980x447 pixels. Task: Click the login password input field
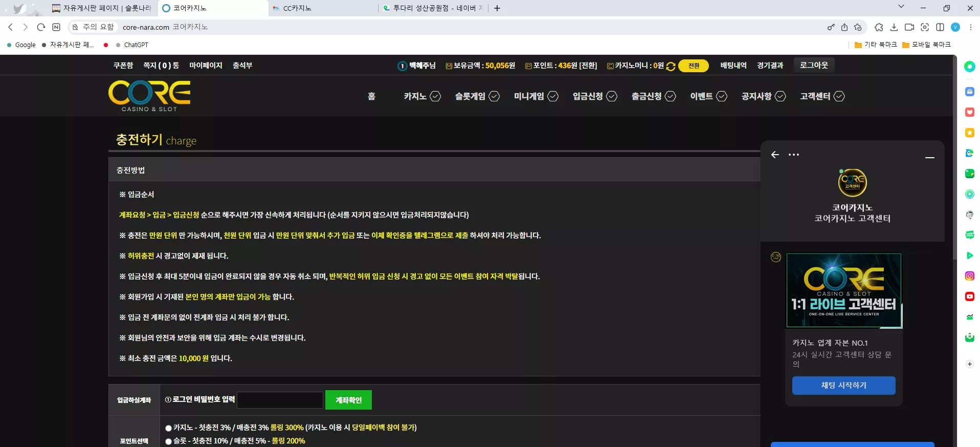tap(280, 400)
